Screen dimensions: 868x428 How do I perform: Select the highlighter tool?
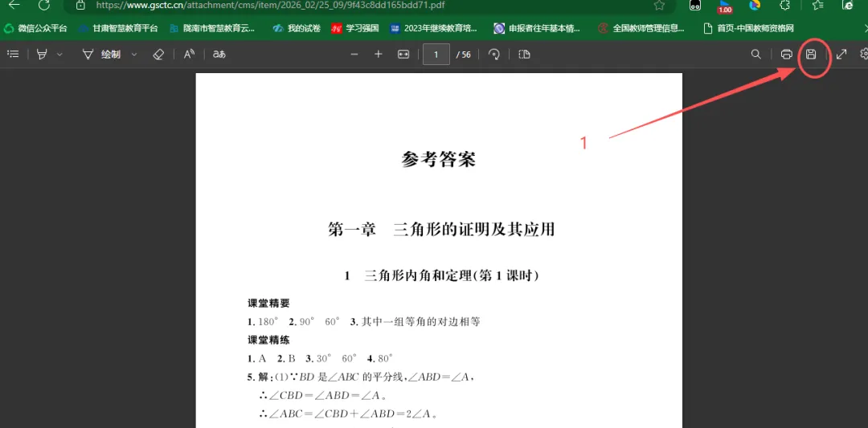[x=42, y=54]
